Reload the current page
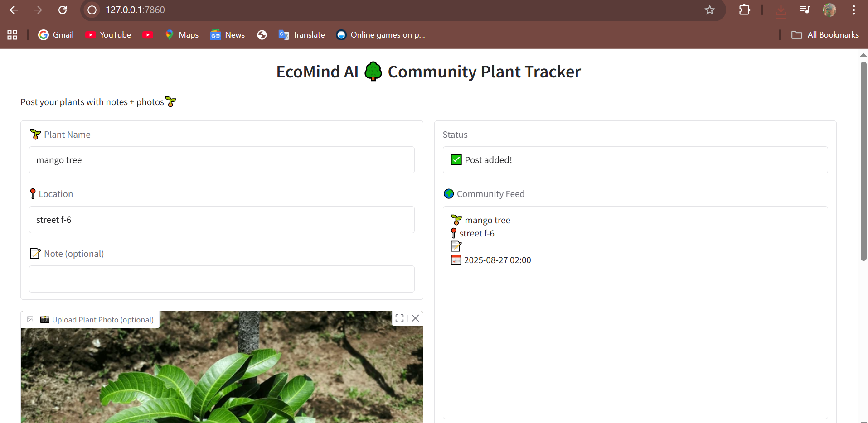The height and width of the screenshot is (423, 868). [63, 10]
